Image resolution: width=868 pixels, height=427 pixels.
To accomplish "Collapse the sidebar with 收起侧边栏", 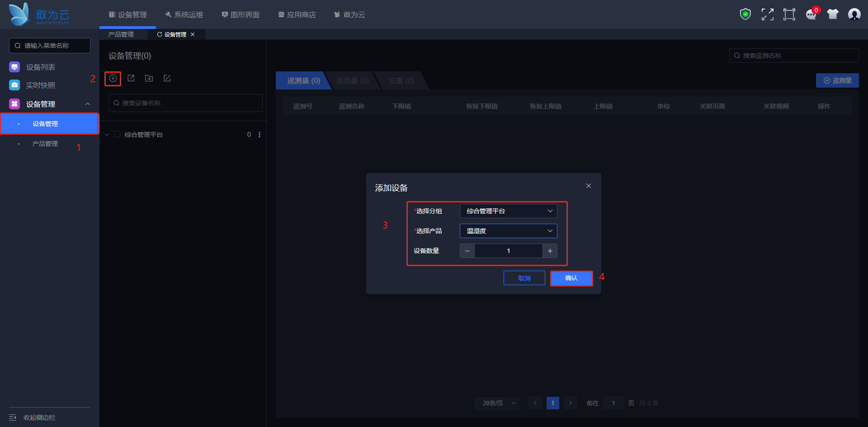I will click(32, 418).
